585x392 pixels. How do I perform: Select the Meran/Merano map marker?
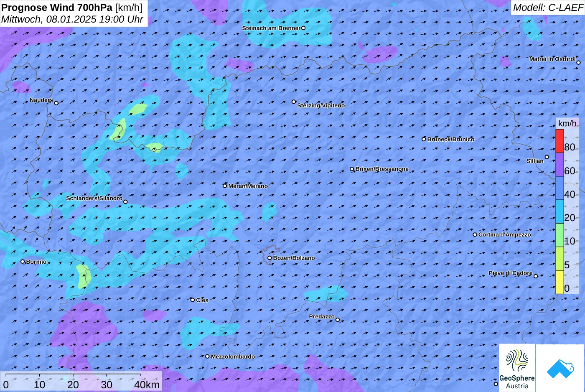tap(225, 186)
